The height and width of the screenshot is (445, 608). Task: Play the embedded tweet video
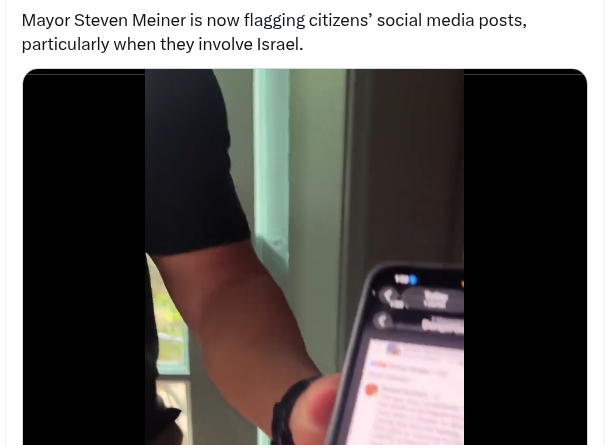[304, 257]
